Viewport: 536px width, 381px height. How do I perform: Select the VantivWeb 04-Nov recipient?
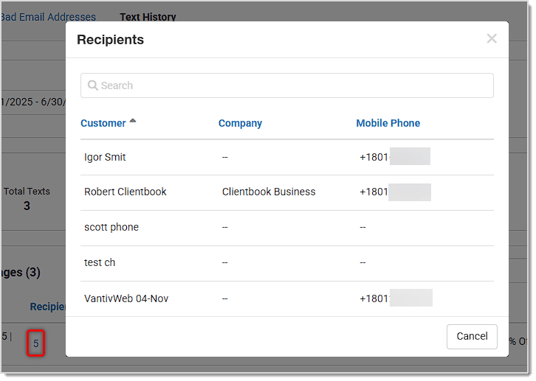point(127,300)
